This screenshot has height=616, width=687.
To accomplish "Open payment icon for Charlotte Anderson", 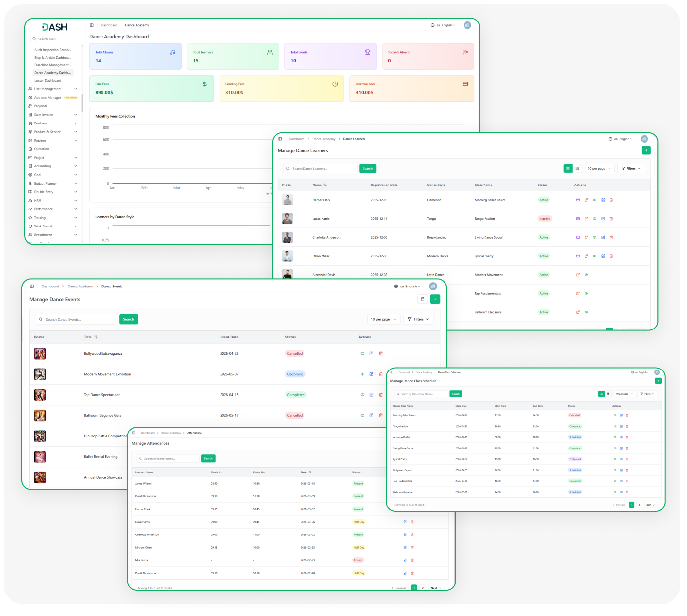I will pos(578,237).
